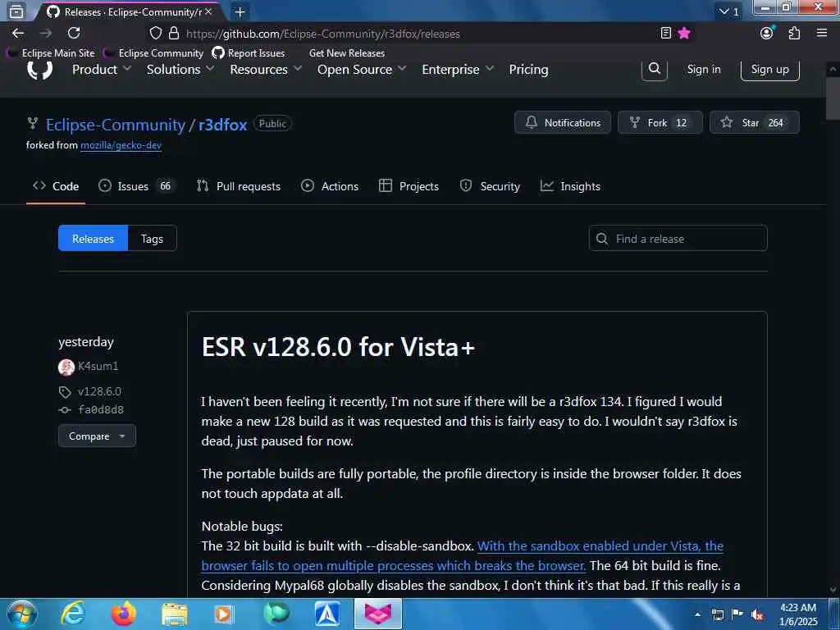Open the Pricing page link
The image size is (840, 630).
529,70
